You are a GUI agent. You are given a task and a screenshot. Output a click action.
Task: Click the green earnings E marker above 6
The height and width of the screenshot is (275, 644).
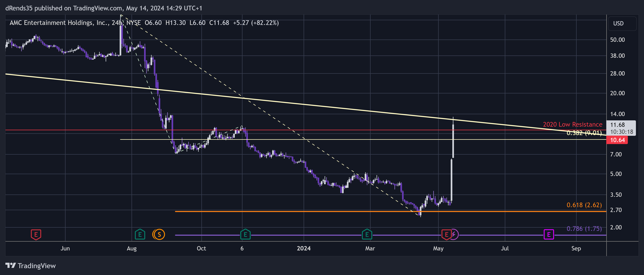(x=245, y=234)
